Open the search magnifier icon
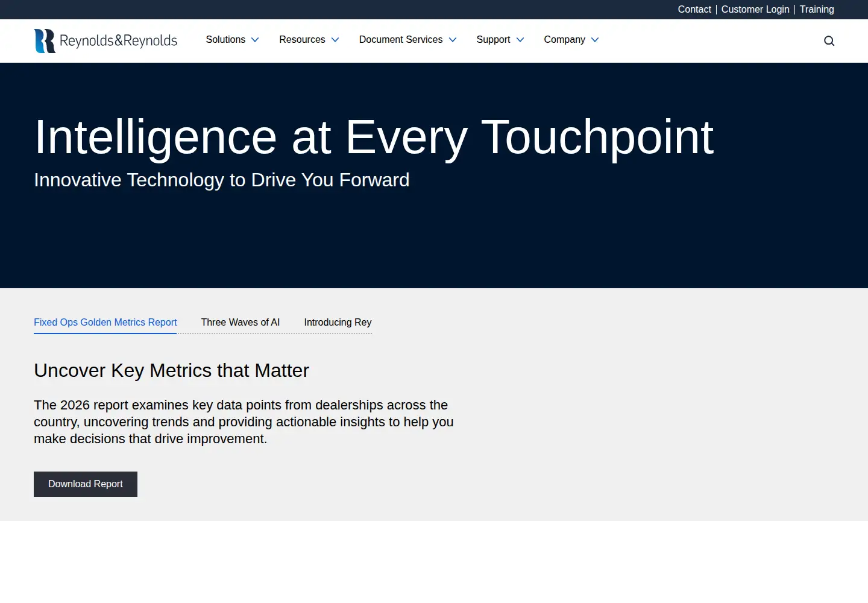Viewport: 868px width, 603px height. [x=829, y=41]
